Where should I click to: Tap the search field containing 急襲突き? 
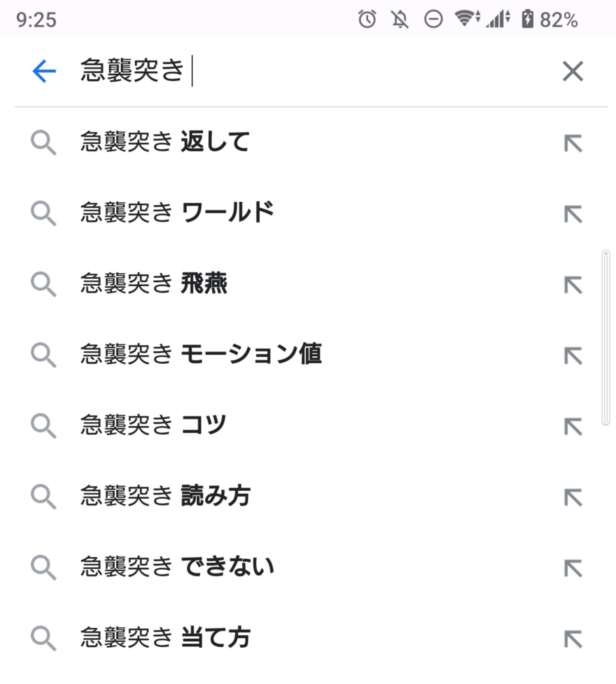(303, 71)
